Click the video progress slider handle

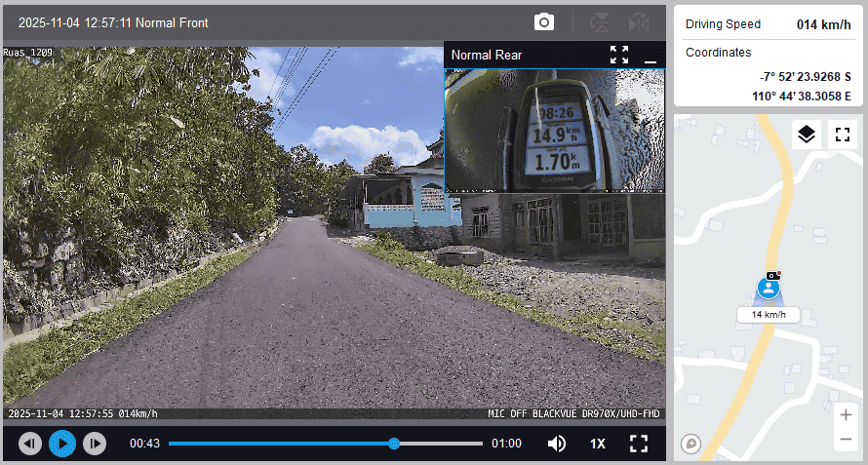tap(394, 444)
